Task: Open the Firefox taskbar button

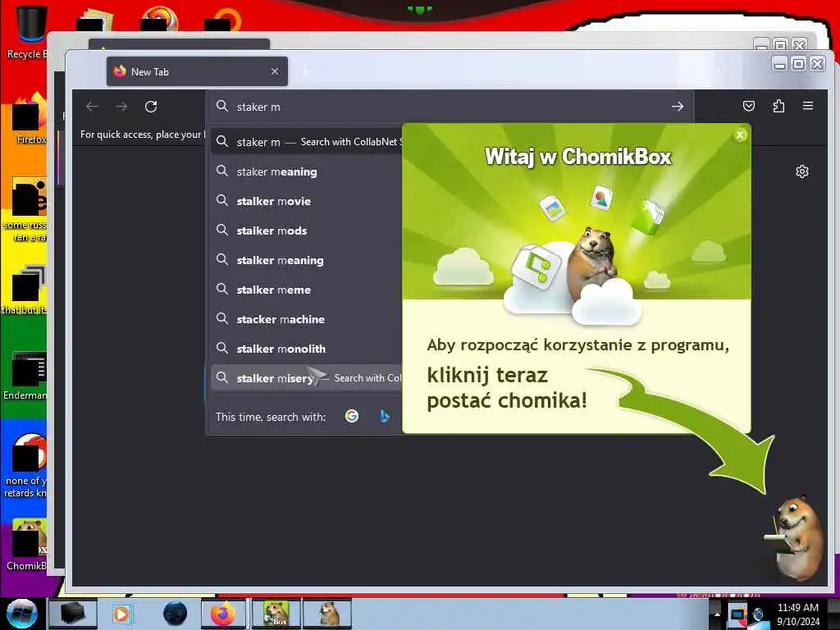Action: pyautogui.click(x=223, y=614)
